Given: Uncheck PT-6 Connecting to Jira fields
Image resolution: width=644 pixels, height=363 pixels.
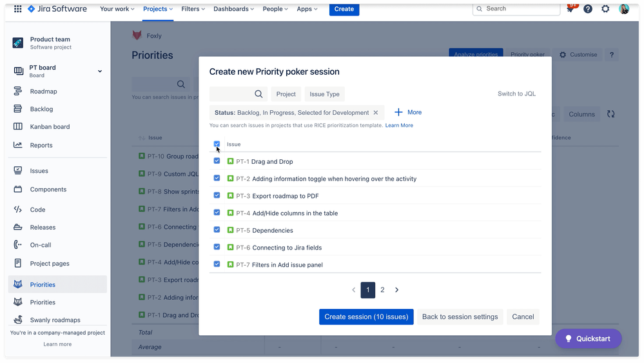Looking at the screenshot, I should click(x=217, y=247).
